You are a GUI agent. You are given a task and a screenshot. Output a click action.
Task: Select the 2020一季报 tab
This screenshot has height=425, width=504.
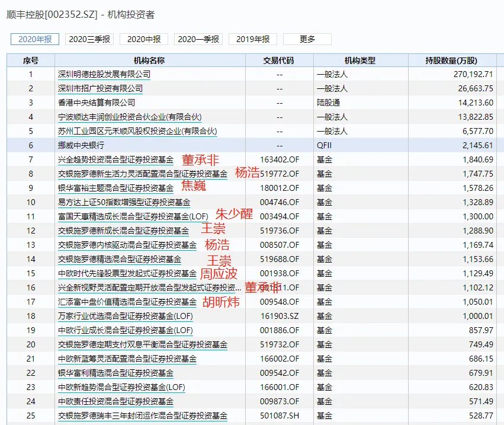(199, 39)
